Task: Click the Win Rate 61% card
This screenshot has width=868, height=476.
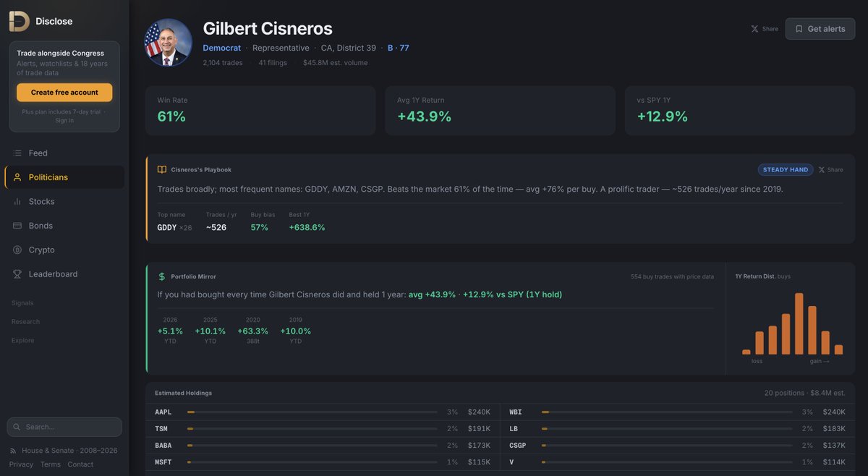Action: 260,111
